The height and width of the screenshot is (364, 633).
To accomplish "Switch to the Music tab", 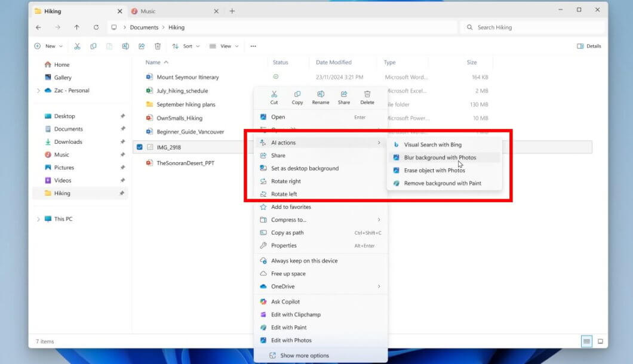I will pyautogui.click(x=167, y=10).
